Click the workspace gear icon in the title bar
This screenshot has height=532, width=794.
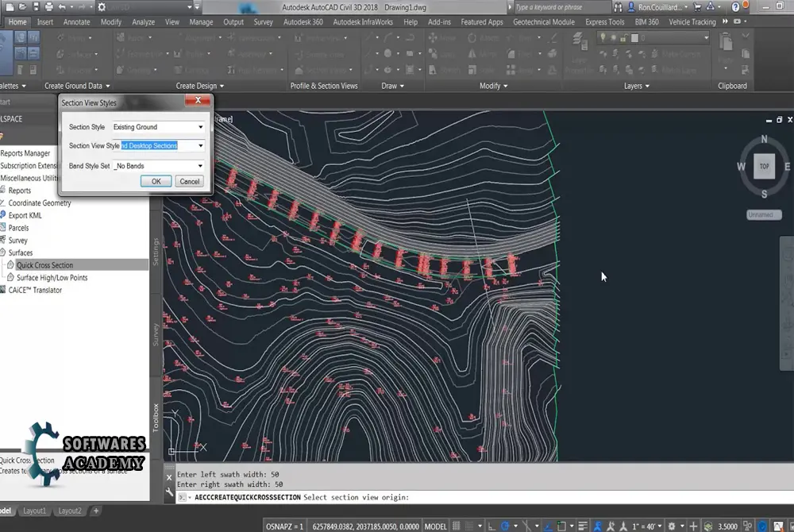click(102, 7)
